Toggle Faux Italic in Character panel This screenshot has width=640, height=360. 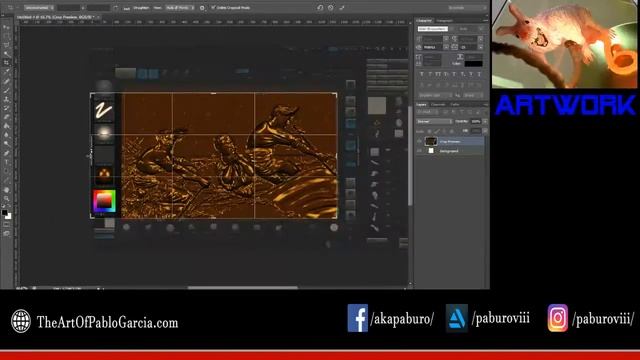(430, 74)
